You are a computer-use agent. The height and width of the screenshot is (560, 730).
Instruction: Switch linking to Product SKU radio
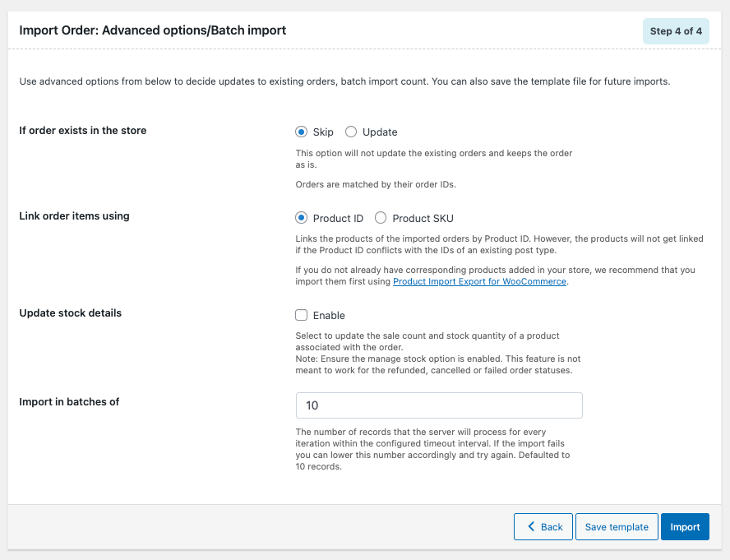point(381,218)
